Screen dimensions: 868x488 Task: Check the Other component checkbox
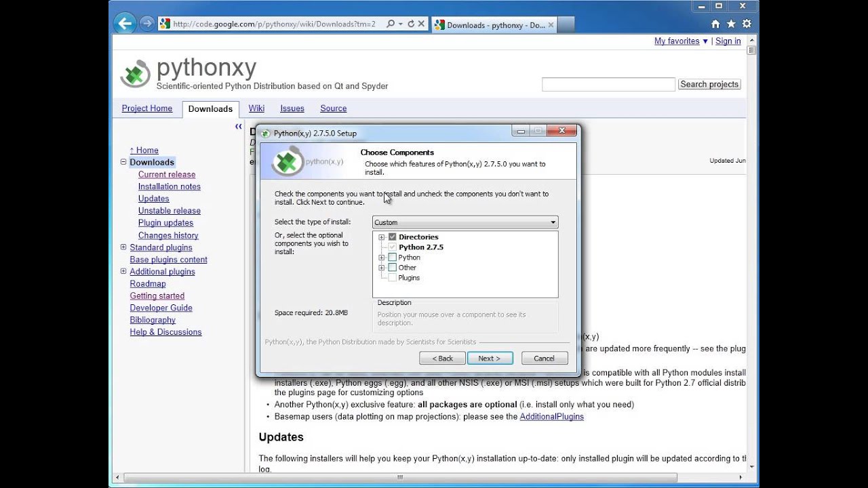click(x=392, y=268)
